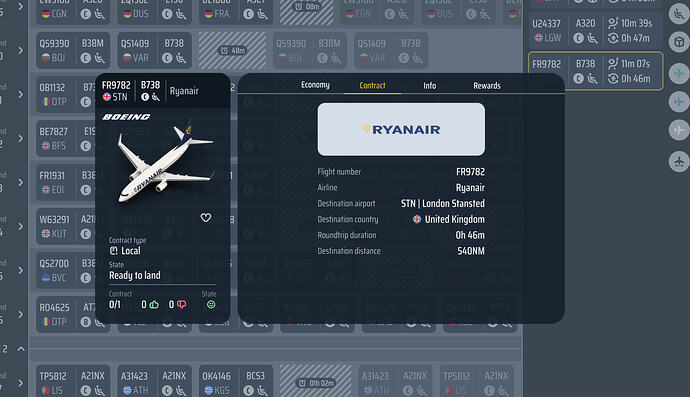Expand the row containing OB1132 OTP
The width and height of the screenshot is (690, 397).
pyautogui.click(x=20, y=95)
